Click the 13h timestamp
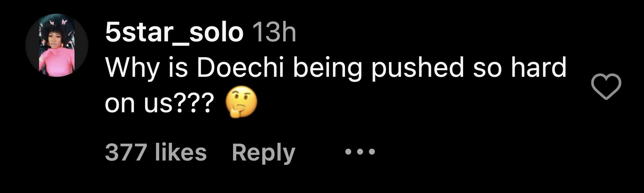Screen dimensions: 644x193 click(x=275, y=32)
